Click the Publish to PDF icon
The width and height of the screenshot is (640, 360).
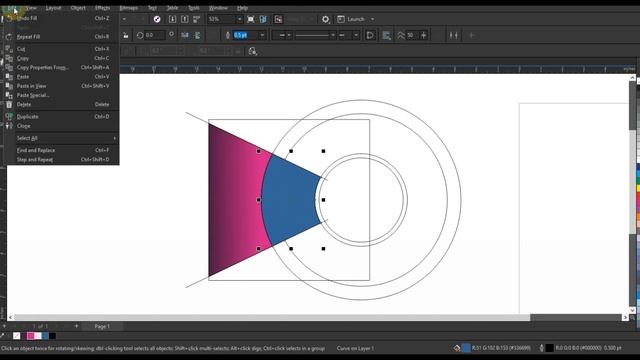(x=197, y=19)
